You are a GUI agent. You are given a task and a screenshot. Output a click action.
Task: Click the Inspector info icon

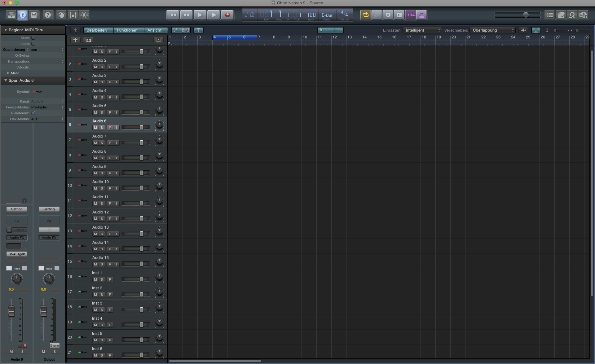tap(23, 15)
